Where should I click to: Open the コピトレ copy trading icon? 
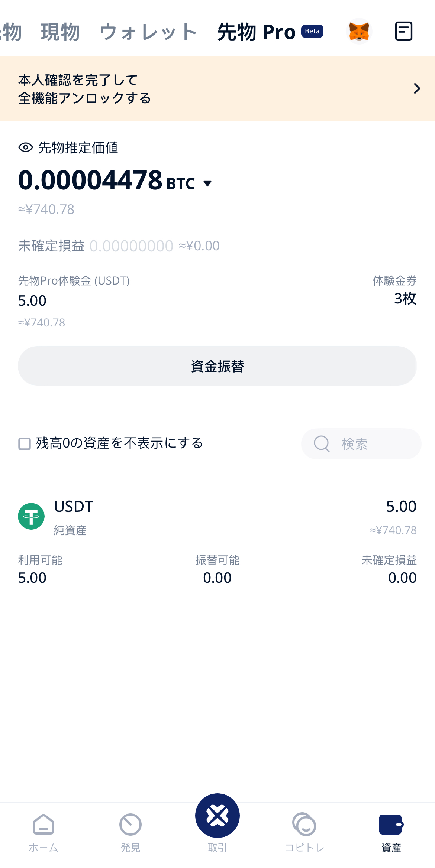click(x=304, y=825)
